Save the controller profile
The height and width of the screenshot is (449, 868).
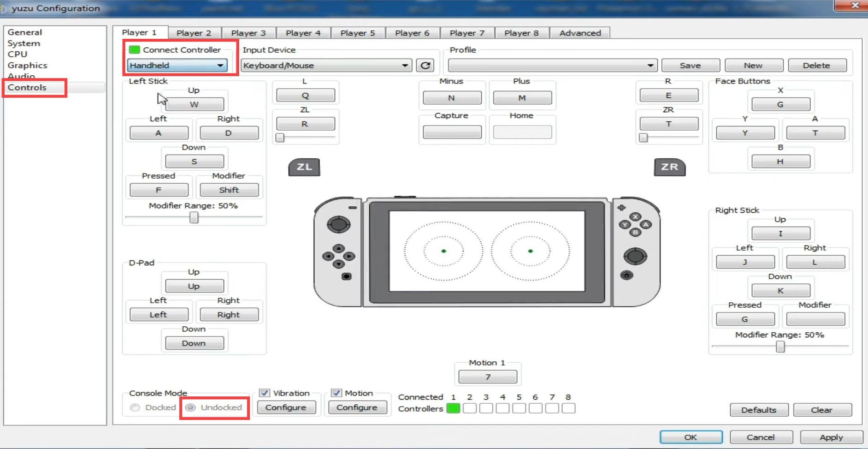pos(691,66)
